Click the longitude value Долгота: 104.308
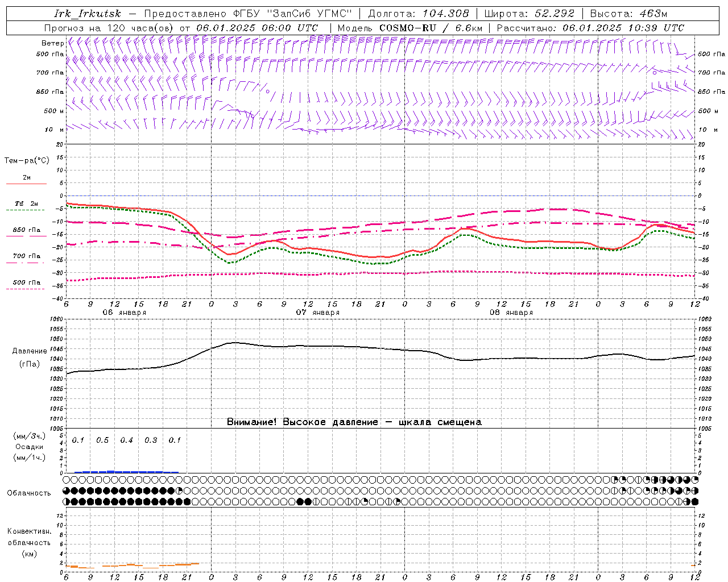The width and height of the screenshot is (728, 582). pos(419,14)
